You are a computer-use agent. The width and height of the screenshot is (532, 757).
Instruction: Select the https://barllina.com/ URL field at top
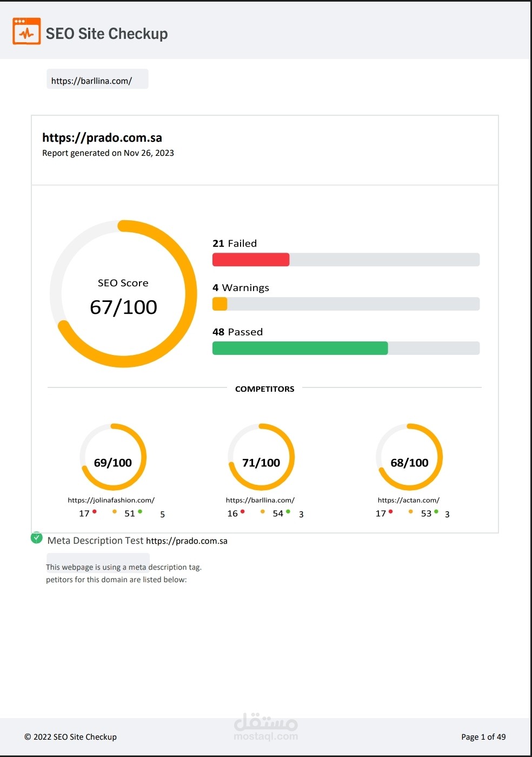tap(97, 79)
